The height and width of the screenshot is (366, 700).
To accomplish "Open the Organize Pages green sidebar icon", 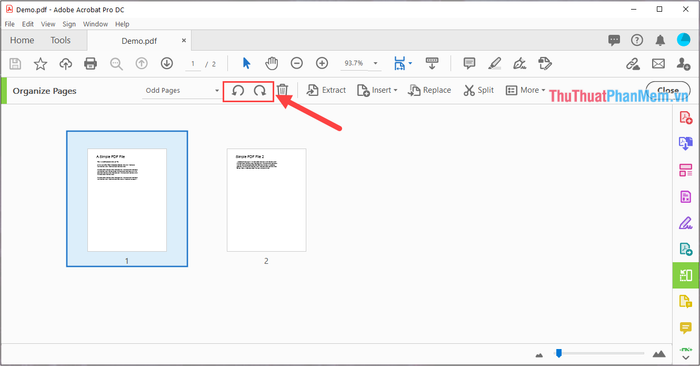I will (x=686, y=275).
